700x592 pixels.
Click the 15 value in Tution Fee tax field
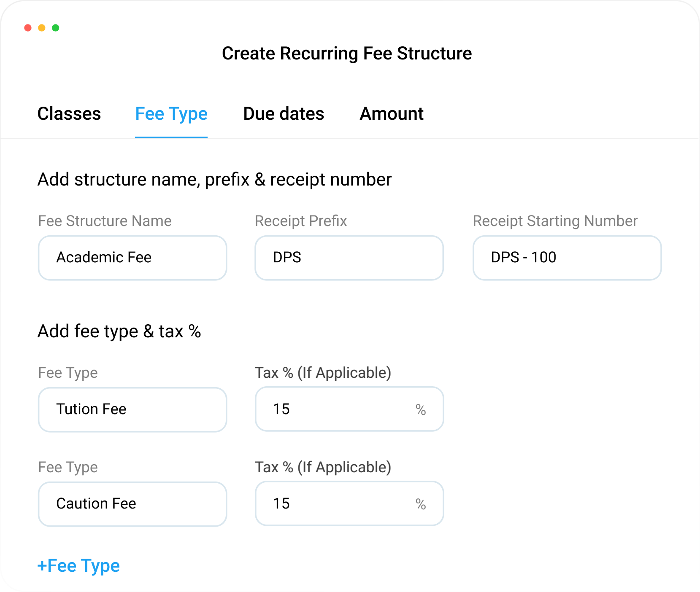(x=281, y=409)
